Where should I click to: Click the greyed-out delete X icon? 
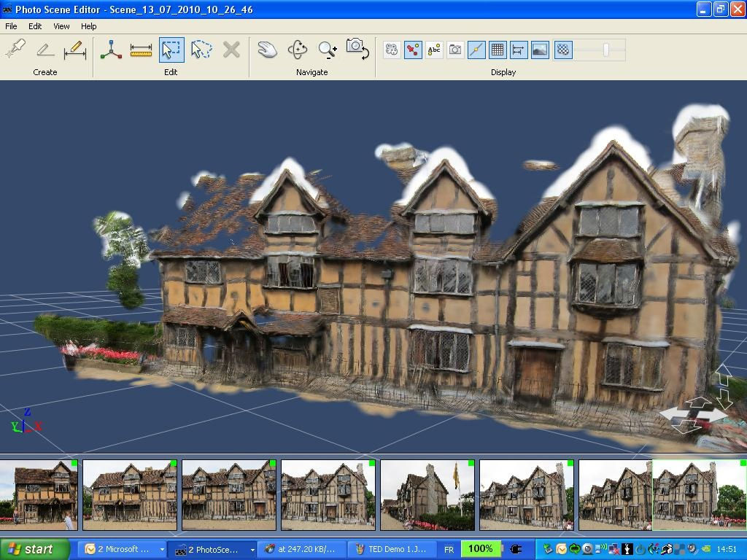231,50
